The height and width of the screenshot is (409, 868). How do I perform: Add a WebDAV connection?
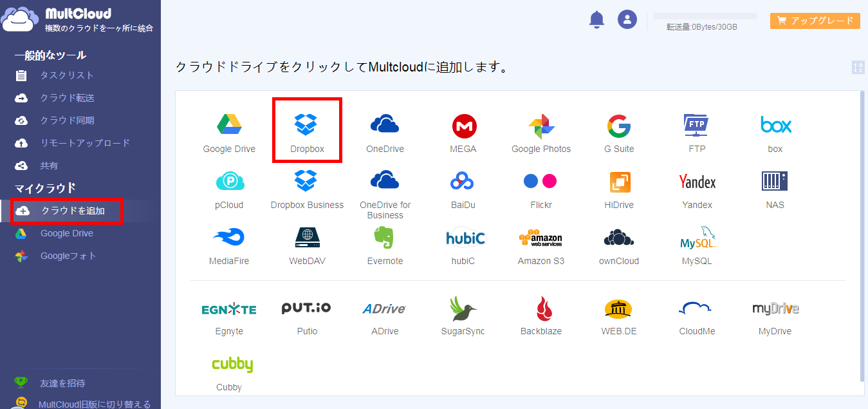click(x=307, y=245)
